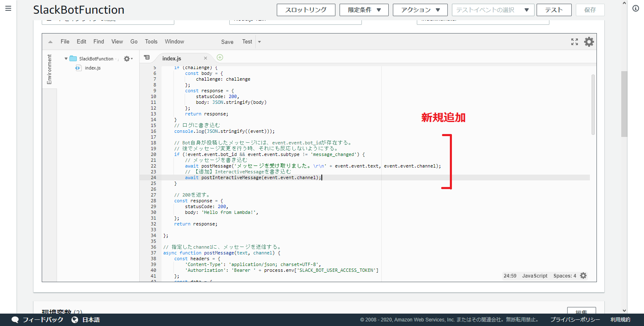This screenshot has width=644, height=326.
Task: Open the テストイベントの選択 dropdown
Action: (493, 10)
